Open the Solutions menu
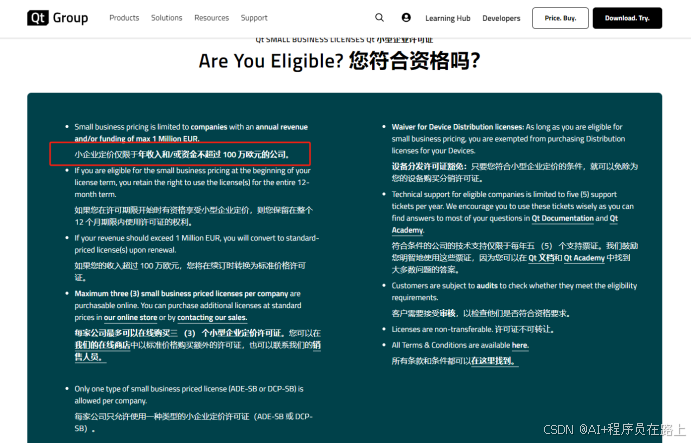The width and height of the screenshot is (692, 444). point(166,18)
